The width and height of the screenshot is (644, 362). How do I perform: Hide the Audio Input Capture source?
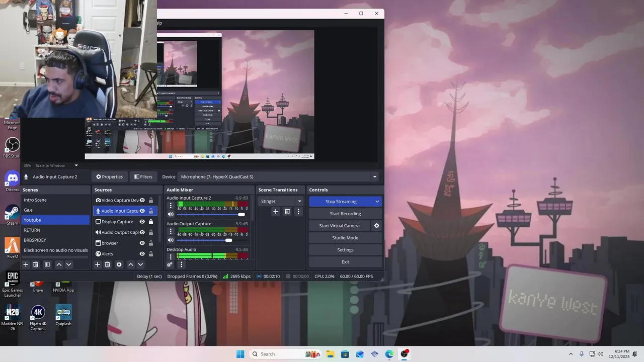(142, 211)
